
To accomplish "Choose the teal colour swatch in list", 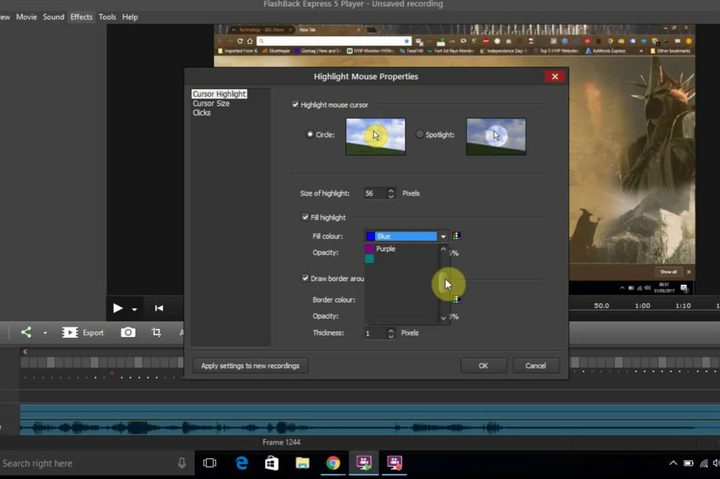I will tap(369, 259).
